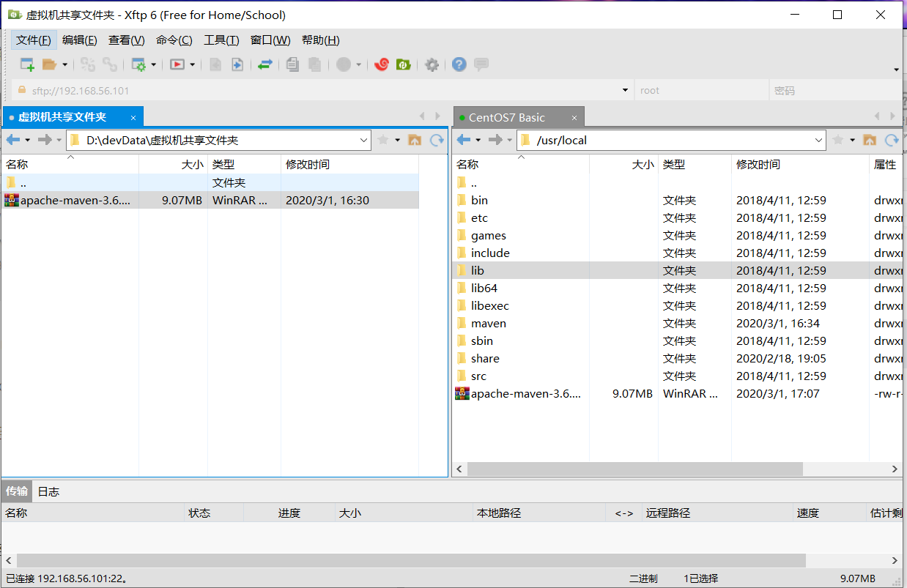Switch to the 传输 transfer tab
The width and height of the screenshot is (907, 588).
tap(17, 491)
